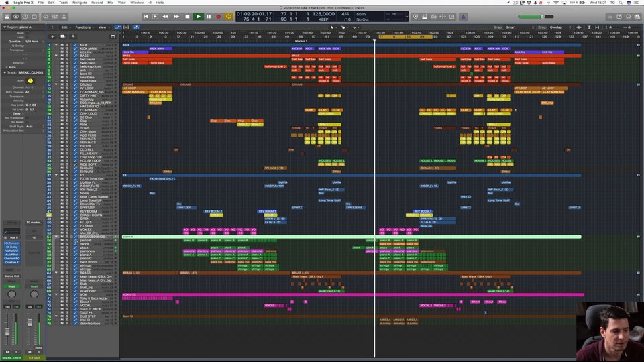
Task: Open the media Browsers icon
Action: (x=637, y=17)
